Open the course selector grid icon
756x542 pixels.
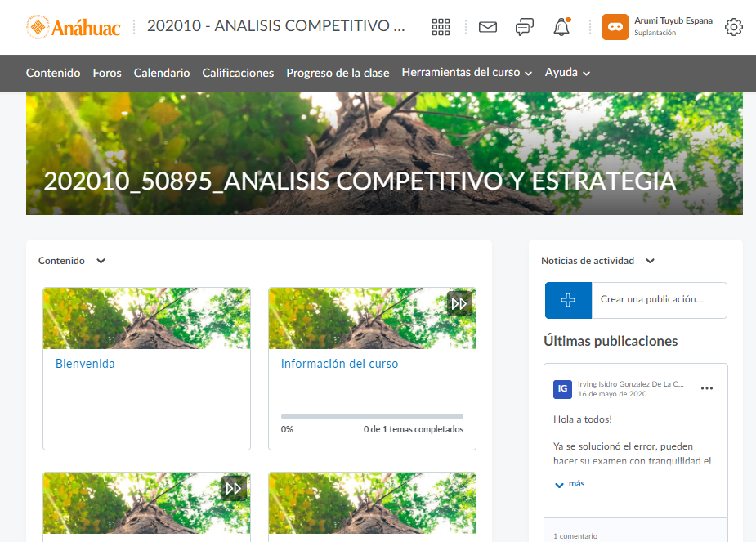(x=441, y=27)
